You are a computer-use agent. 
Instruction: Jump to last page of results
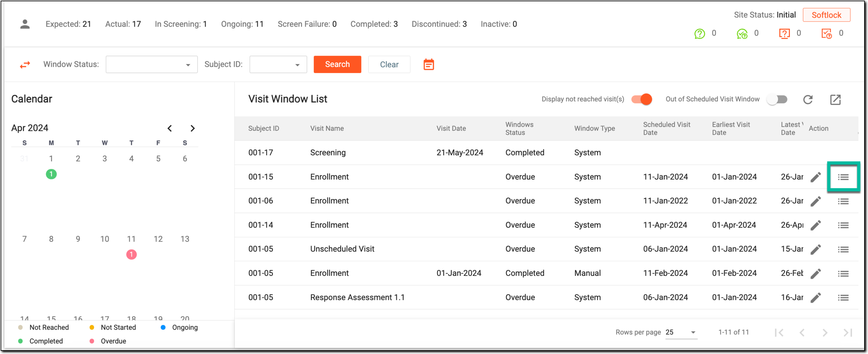pyautogui.click(x=848, y=332)
